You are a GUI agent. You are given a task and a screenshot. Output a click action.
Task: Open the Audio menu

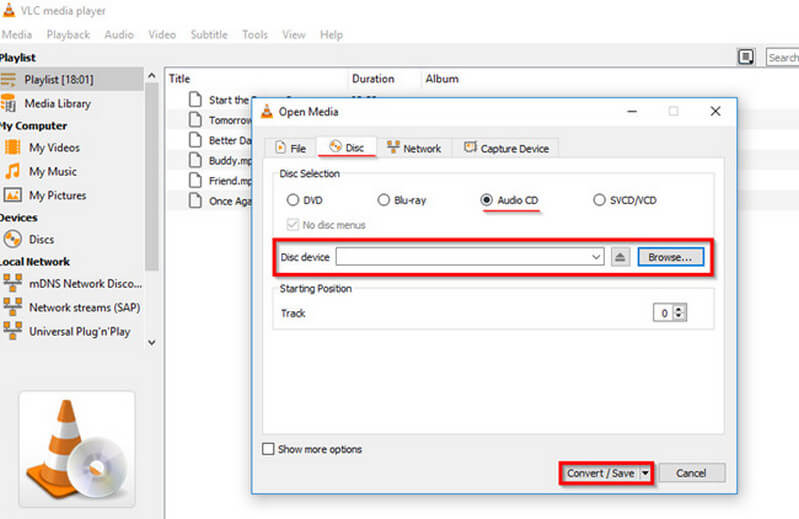(119, 35)
